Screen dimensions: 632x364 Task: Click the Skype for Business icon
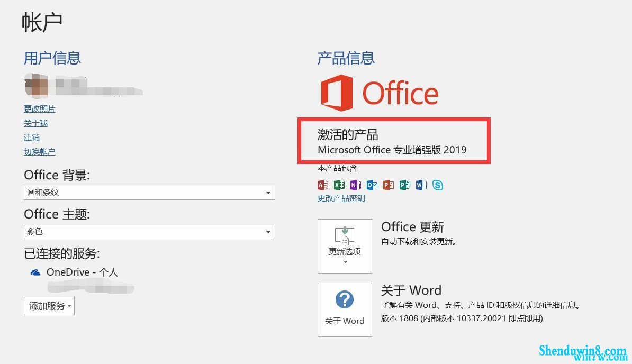point(438,185)
